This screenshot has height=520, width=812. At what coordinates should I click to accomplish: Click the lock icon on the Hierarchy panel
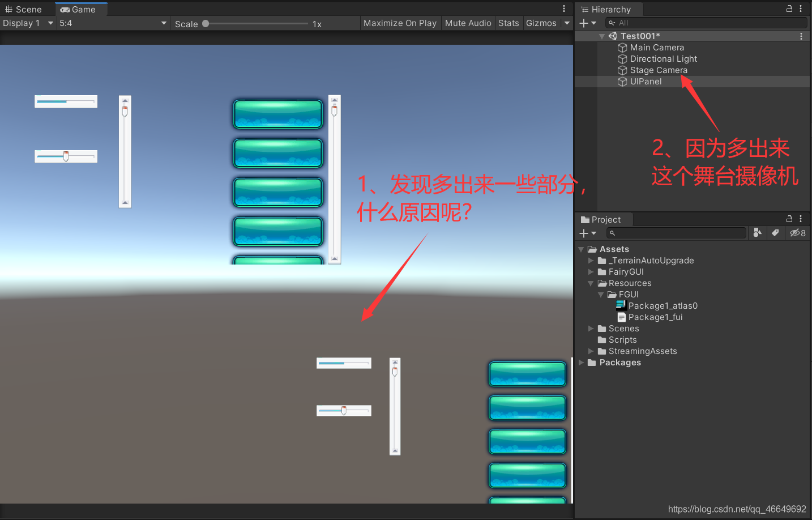(x=789, y=8)
